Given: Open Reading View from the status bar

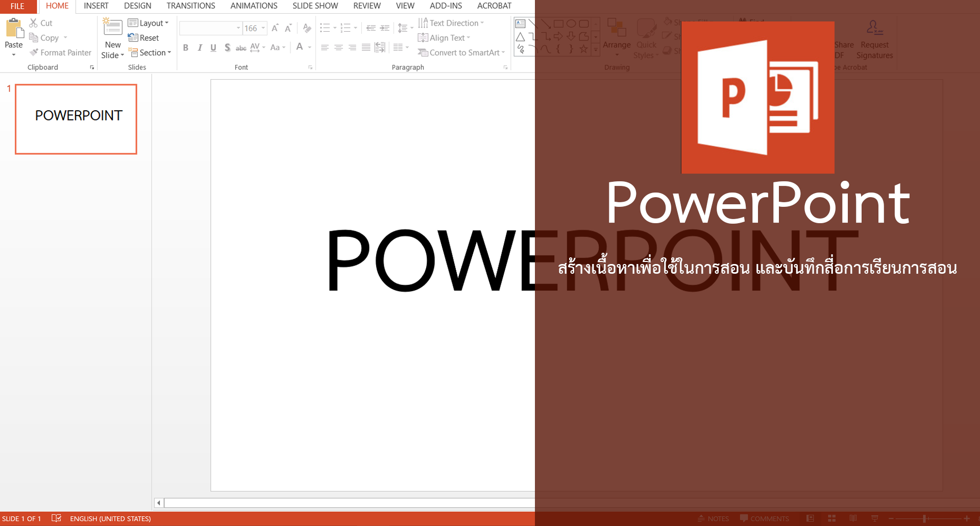Looking at the screenshot, I should point(852,518).
